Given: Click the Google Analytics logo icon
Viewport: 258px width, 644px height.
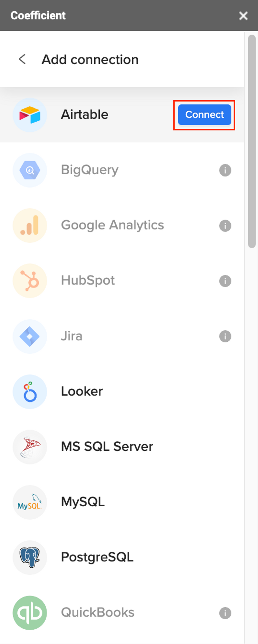Looking at the screenshot, I should coord(30,226).
